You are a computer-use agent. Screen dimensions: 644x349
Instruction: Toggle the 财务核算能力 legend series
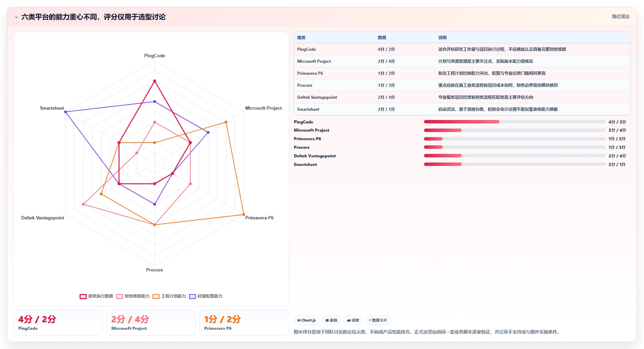133,296
